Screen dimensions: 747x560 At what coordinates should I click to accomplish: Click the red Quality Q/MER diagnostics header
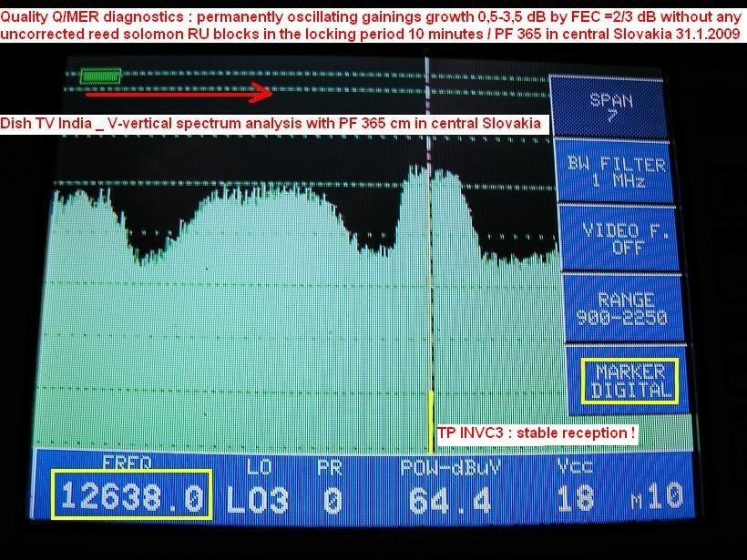[372, 23]
